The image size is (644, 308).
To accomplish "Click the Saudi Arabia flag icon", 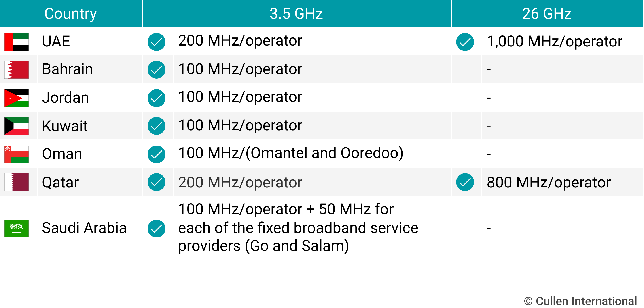I will [17, 228].
